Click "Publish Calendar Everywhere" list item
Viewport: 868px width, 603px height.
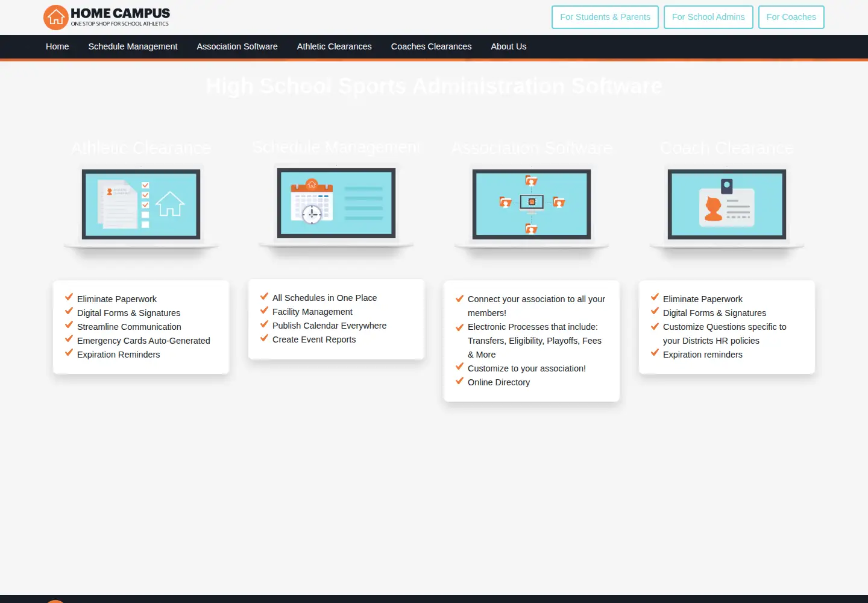click(329, 326)
